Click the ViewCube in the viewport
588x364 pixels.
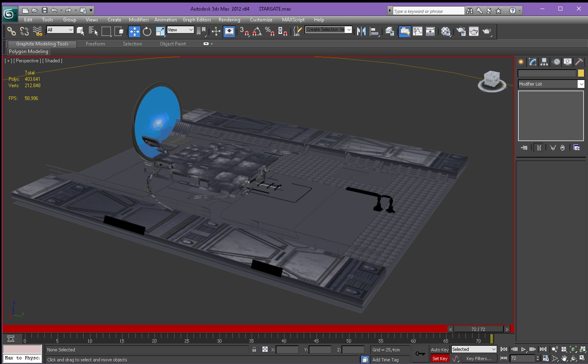coord(492,81)
